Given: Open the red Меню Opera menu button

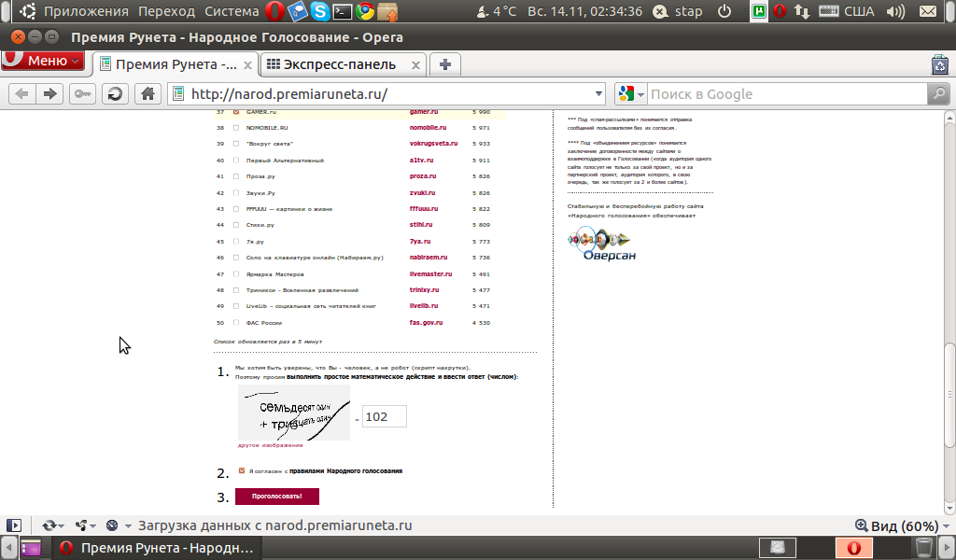Looking at the screenshot, I should coord(43,61).
